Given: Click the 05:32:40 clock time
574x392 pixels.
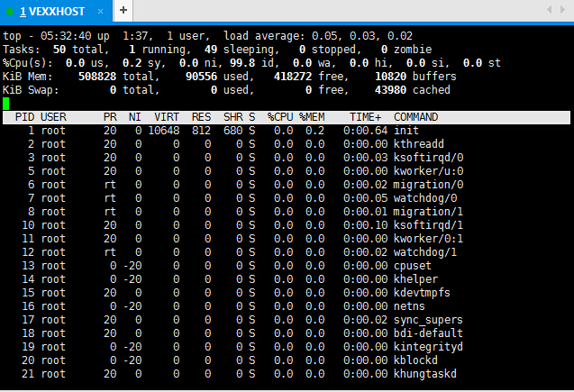Looking at the screenshot, I should [x=66, y=36].
